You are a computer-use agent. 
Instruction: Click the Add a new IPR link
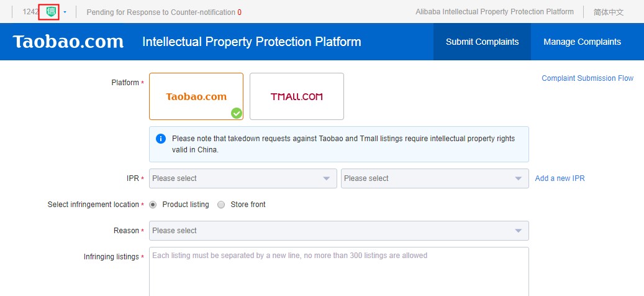coord(560,178)
